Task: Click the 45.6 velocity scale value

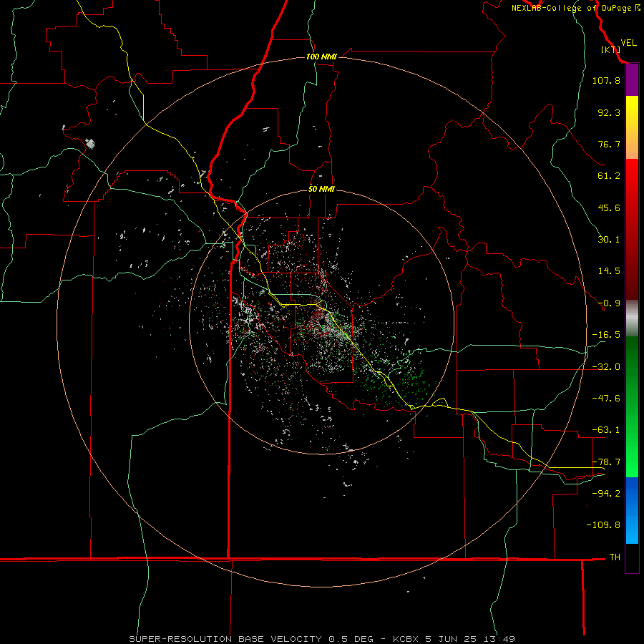Action: 609,208
